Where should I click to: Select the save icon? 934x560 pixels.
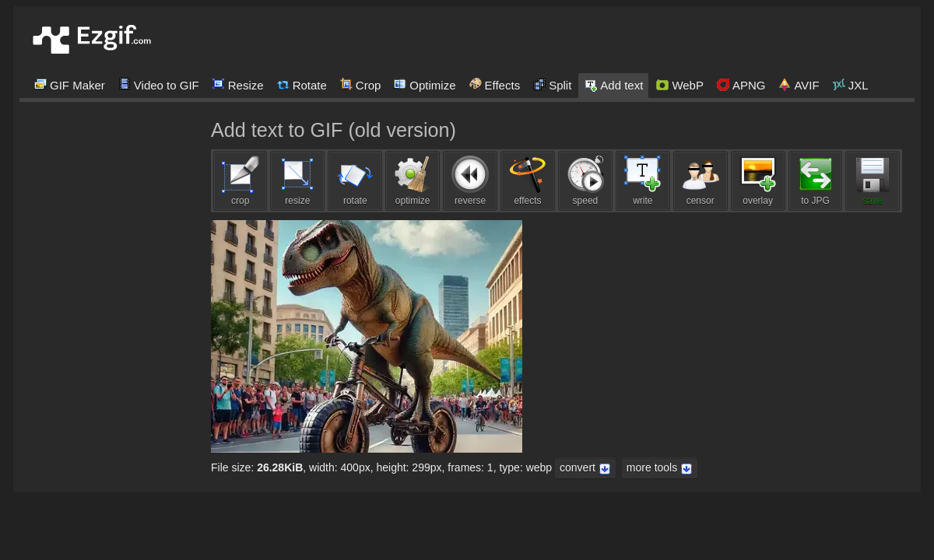[x=873, y=180]
